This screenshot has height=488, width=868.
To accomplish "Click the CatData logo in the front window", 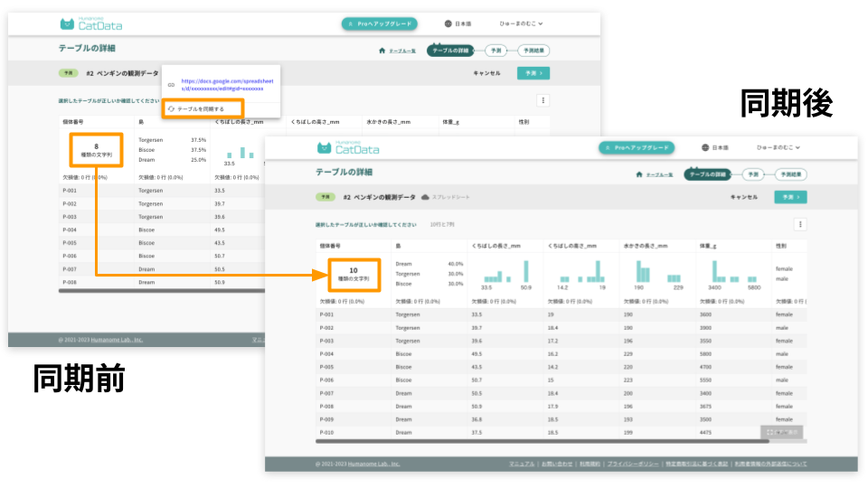I will [x=347, y=147].
